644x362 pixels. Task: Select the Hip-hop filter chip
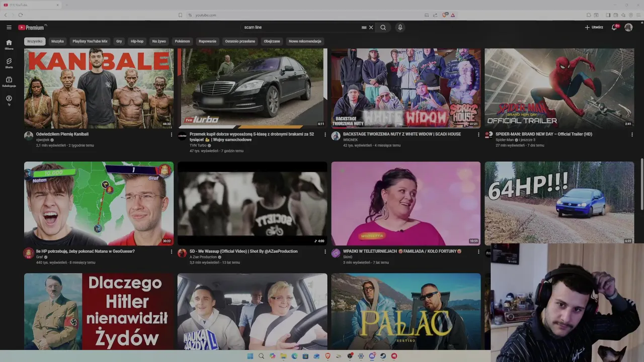click(137, 41)
